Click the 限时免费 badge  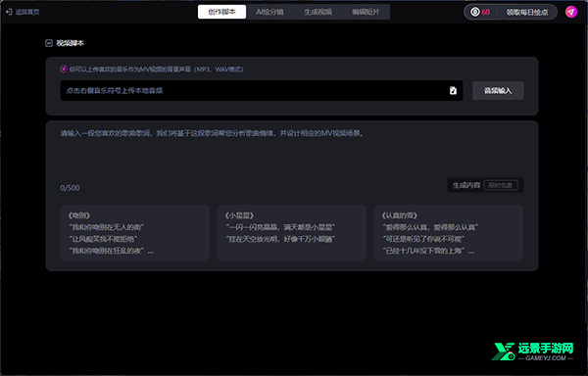501,185
